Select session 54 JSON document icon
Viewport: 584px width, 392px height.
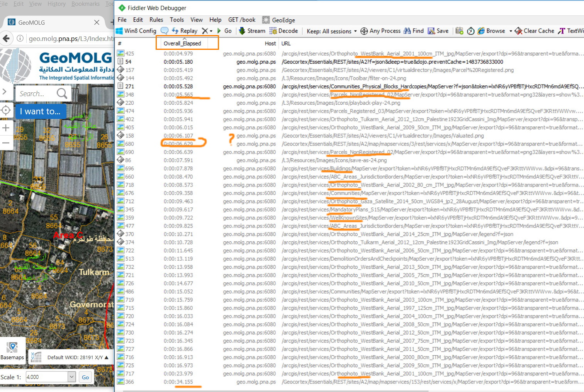point(121,62)
